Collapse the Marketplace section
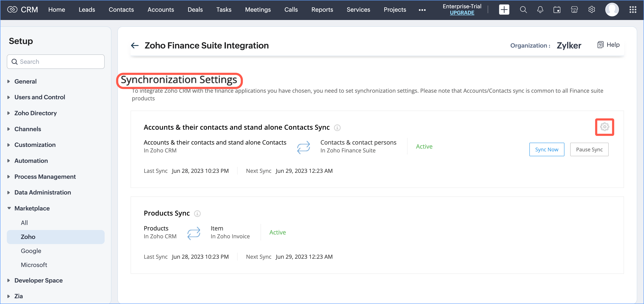This screenshot has height=304, width=644. 32,208
